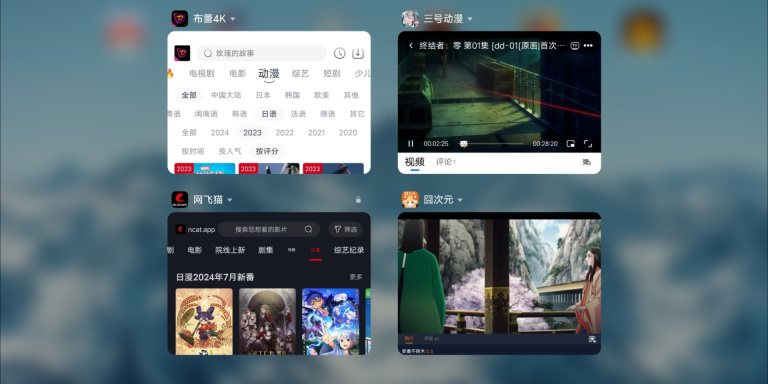Expand the 布蕾4K window options arrow
Image resolution: width=768 pixels, height=384 pixels.
coord(233,19)
